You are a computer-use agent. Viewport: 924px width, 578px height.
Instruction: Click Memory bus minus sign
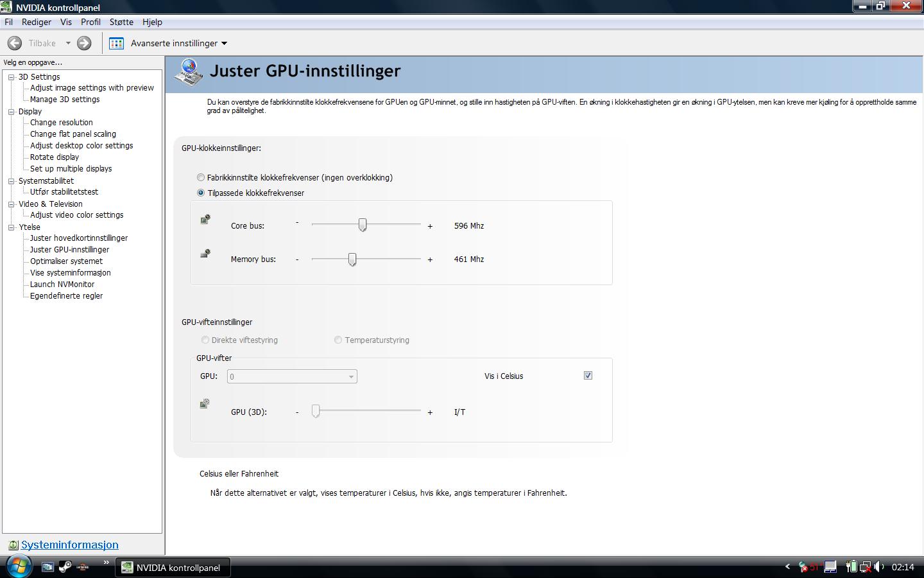point(297,259)
